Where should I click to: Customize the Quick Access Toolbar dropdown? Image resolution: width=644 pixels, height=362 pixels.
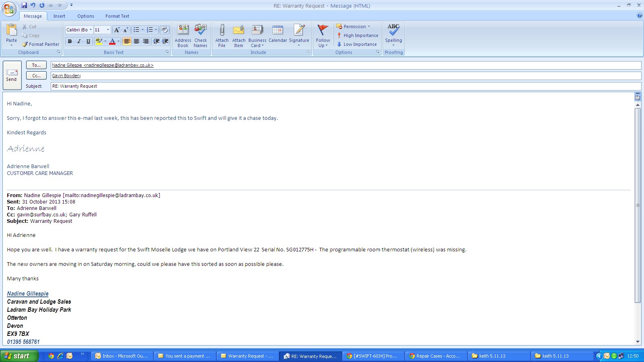point(71,5)
